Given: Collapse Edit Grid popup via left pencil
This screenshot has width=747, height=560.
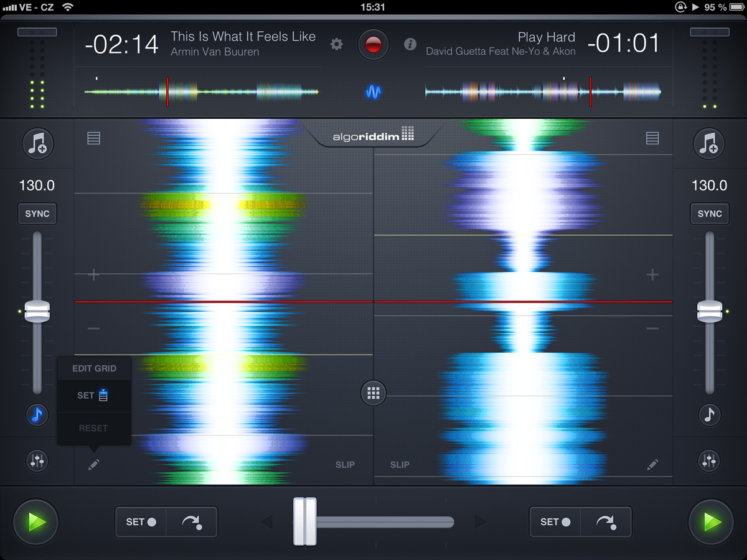Looking at the screenshot, I should click(x=93, y=465).
